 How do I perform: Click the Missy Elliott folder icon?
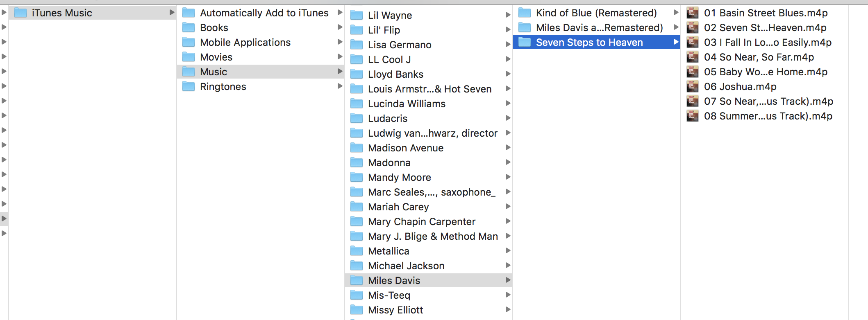[357, 310]
